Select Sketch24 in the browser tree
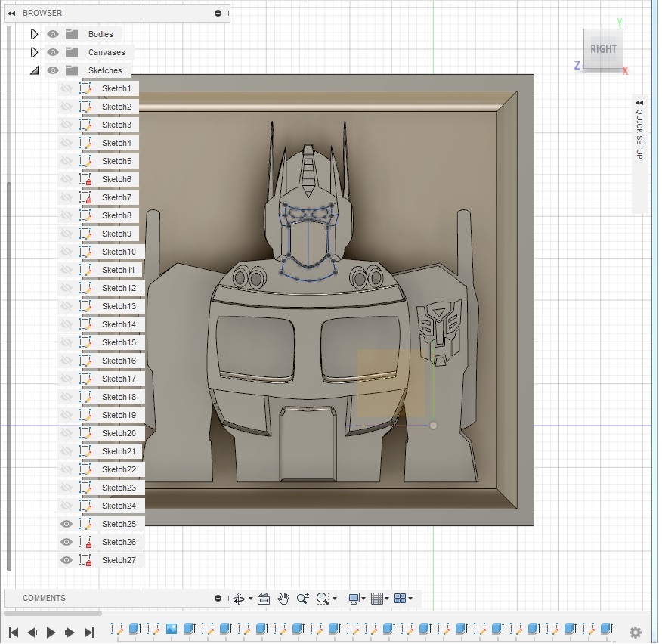The image size is (662, 644). pos(119,506)
